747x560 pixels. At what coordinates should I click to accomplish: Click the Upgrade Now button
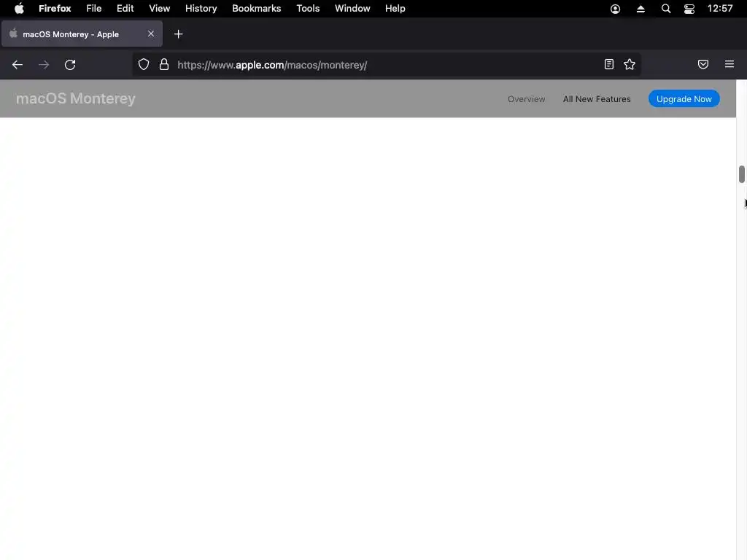pos(684,98)
